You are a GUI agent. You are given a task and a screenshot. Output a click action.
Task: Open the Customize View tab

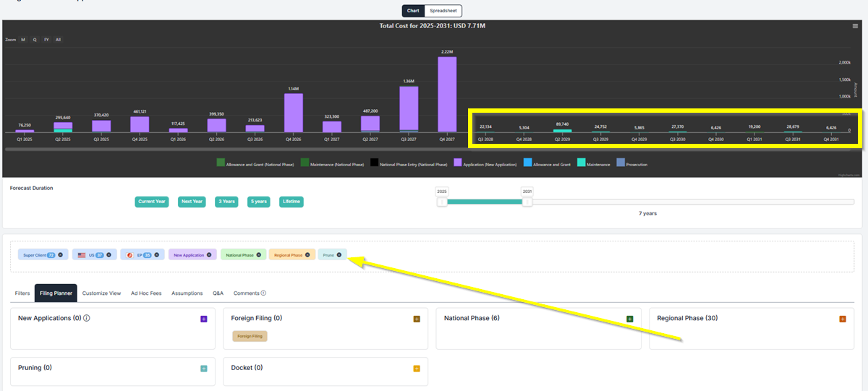point(101,293)
